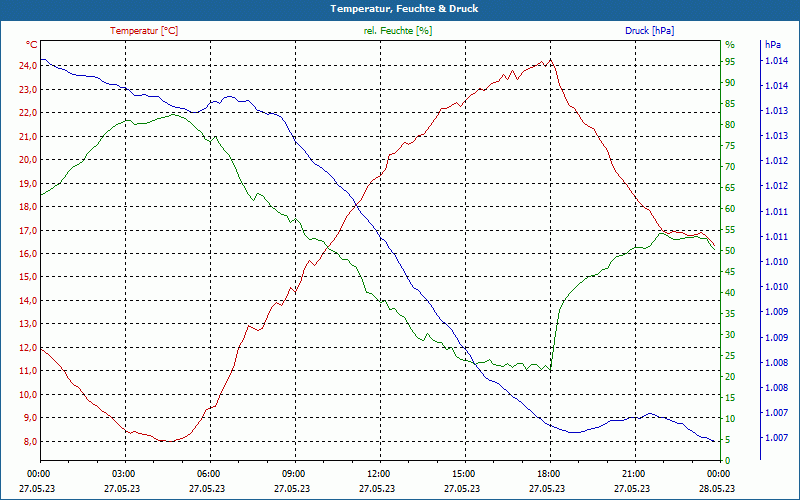The height and width of the screenshot is (500, 800).
Task: Click the '12,0' temperature axis value
Action: click(x=28, y=347)
